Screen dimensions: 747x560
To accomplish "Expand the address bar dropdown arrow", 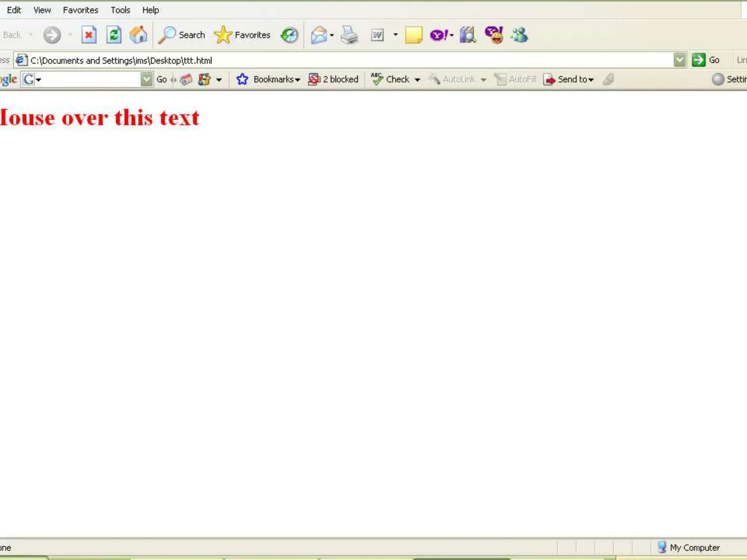I will [680, 60].
